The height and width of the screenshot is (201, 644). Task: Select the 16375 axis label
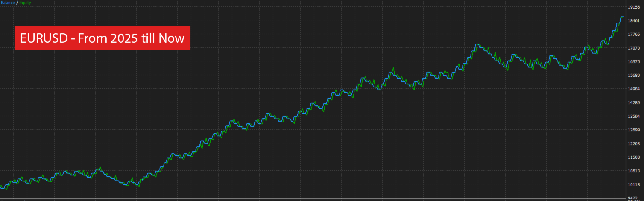(x=633, y=61)
